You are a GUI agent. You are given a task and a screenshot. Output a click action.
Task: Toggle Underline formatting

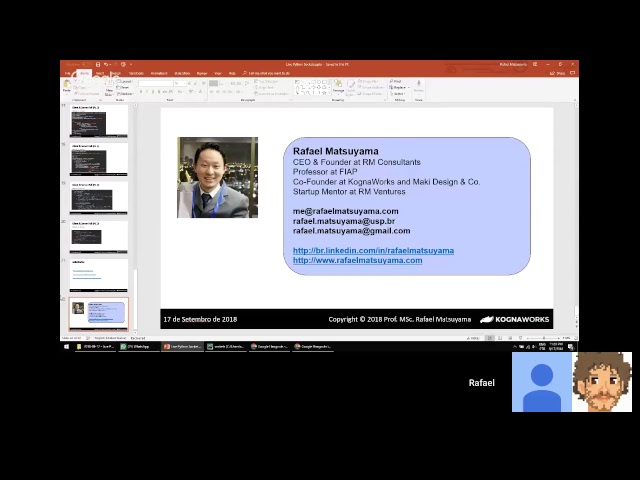[153, 92]
